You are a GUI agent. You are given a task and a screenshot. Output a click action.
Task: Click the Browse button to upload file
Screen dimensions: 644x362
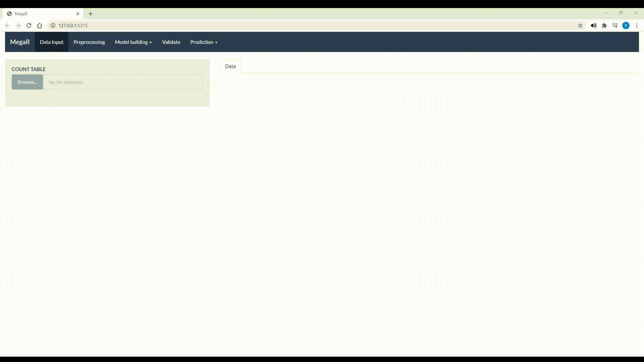point(28,82)
